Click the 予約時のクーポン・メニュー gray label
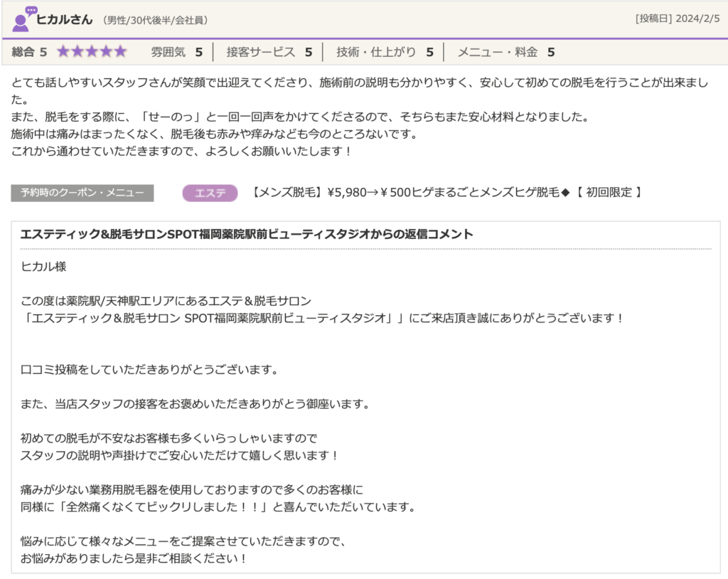 pos(82,192)
